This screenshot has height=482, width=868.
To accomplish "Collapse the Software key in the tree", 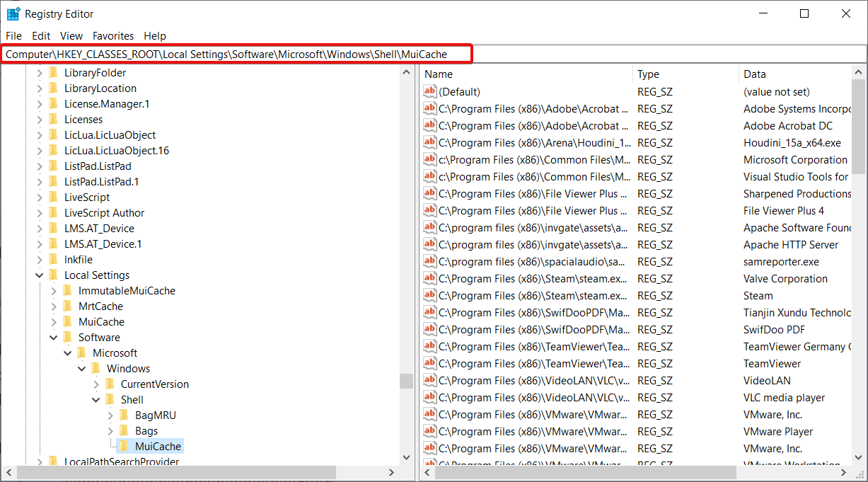I will coord(54,338).
